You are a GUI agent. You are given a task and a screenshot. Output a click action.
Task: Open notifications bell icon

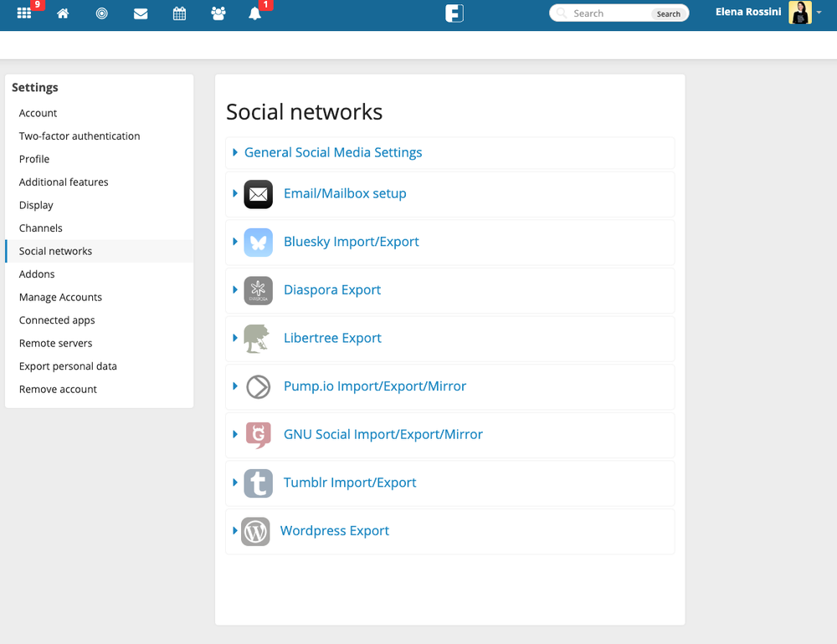255,13
